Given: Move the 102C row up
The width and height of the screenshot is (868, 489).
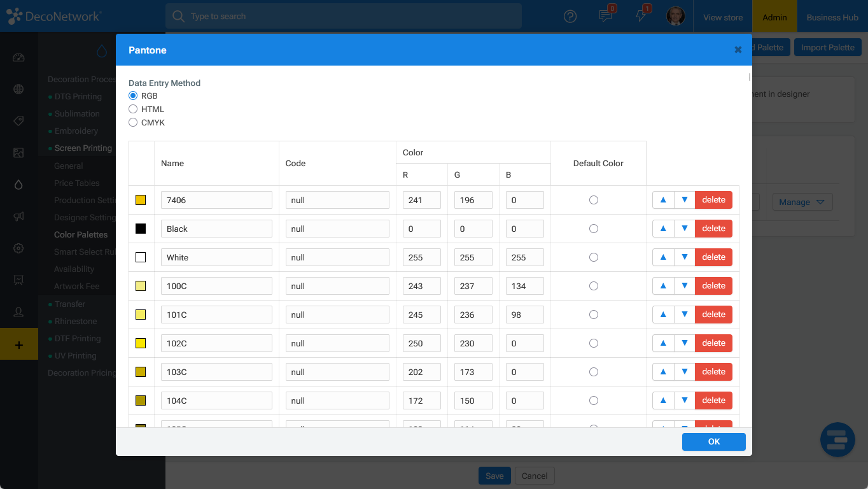Looking at the screenshot, I should pyautogui.click(x=663, y=343).
